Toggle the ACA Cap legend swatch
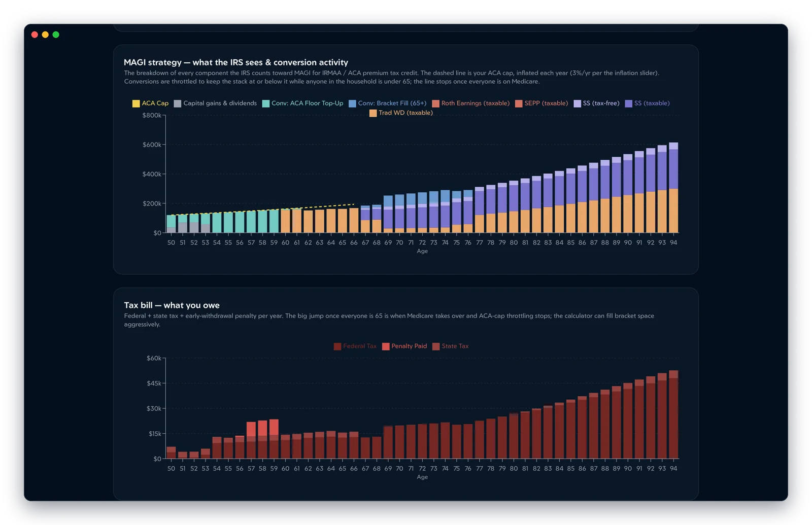 click(136, 103)
